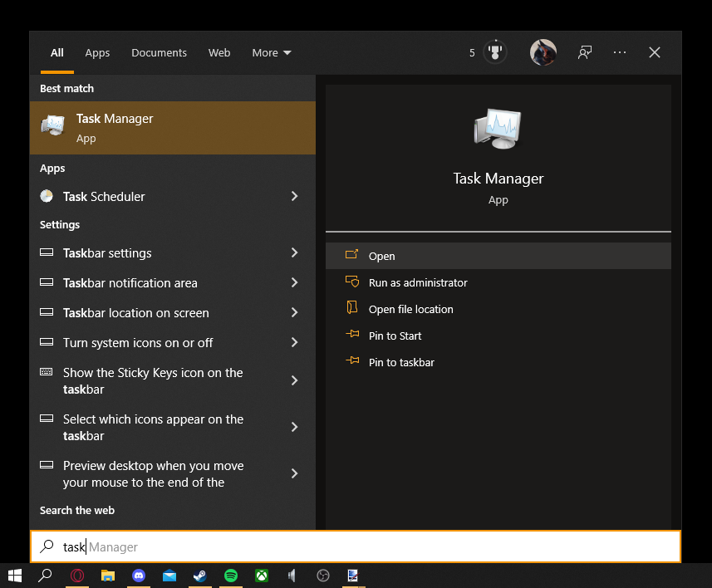The width and height of the screenshot is (712, 588).
Task: Expand the More filter dropdown
Action: coord(272,52)
